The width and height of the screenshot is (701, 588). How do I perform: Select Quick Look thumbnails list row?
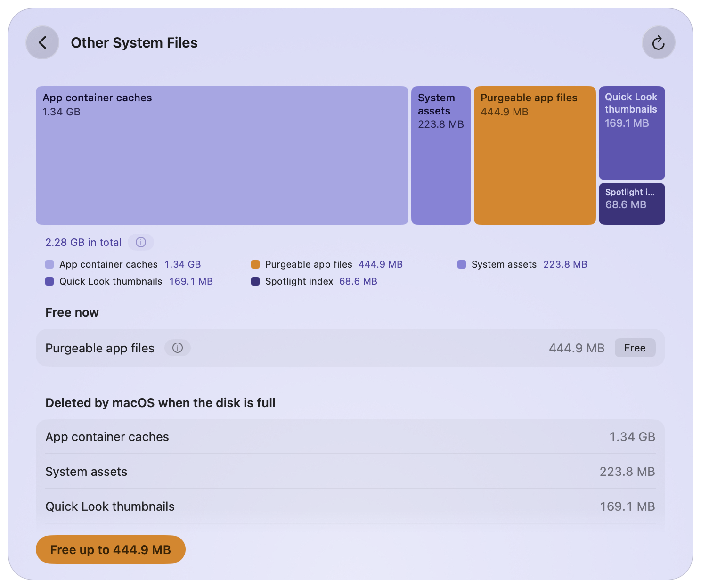click(x=350, y=506)
